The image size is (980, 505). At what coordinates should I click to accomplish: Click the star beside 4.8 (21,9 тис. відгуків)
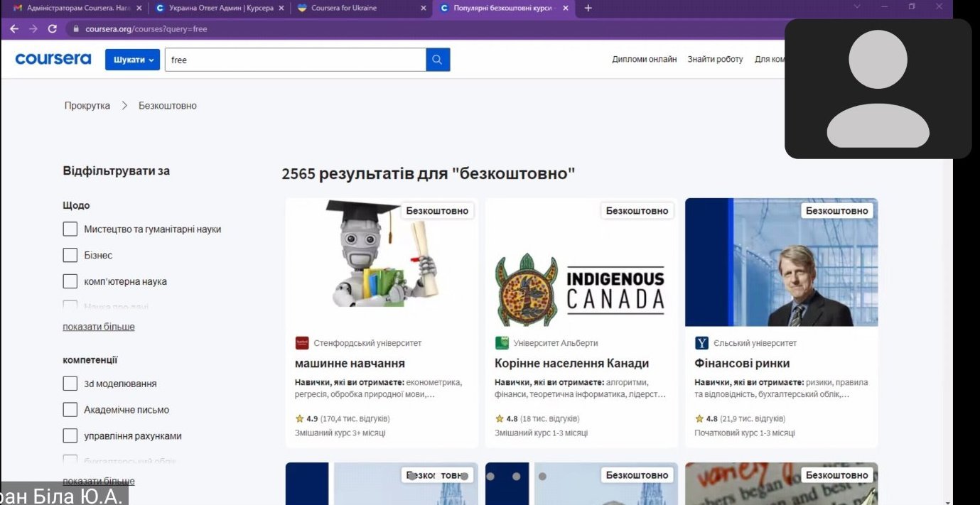[x=699, y=418]
